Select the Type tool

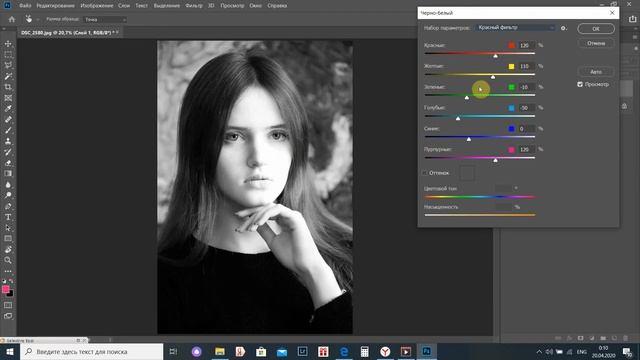pyautogui.click(x=8, y=217)
